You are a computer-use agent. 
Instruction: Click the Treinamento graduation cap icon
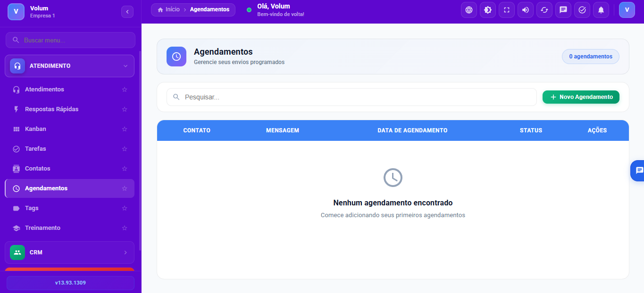pos(17,228)
